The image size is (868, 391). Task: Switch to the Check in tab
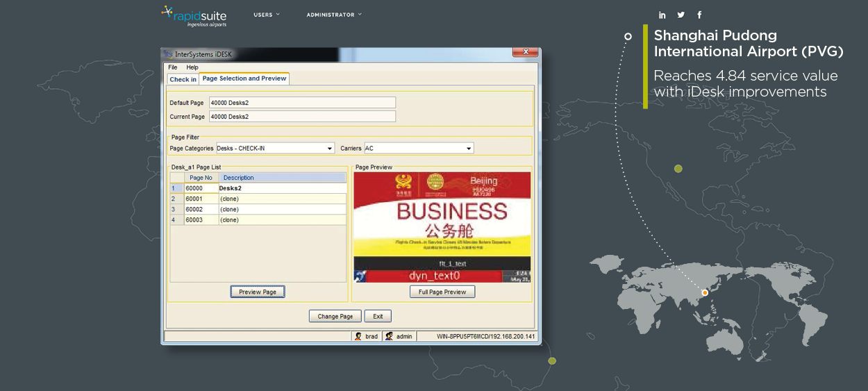(x=183, y=79)
